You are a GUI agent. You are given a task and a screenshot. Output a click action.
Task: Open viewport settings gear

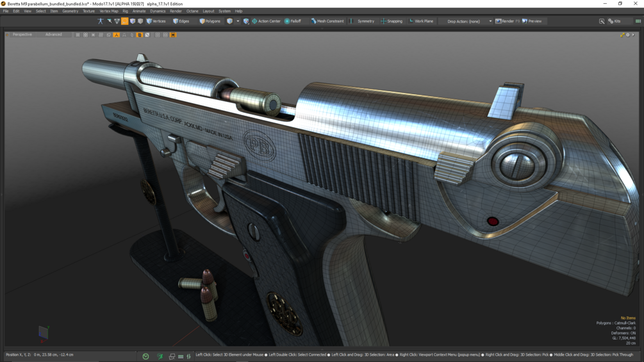[x=628, y=35]
